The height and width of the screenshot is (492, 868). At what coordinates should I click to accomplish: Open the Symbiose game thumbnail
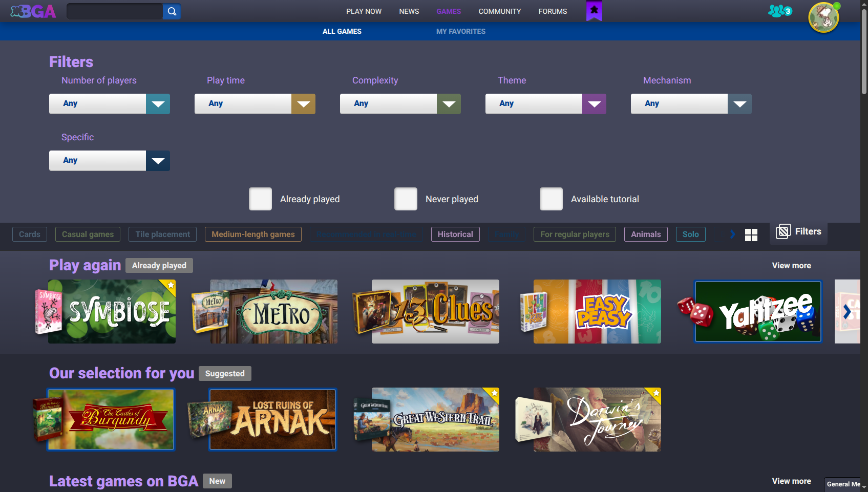112,311
